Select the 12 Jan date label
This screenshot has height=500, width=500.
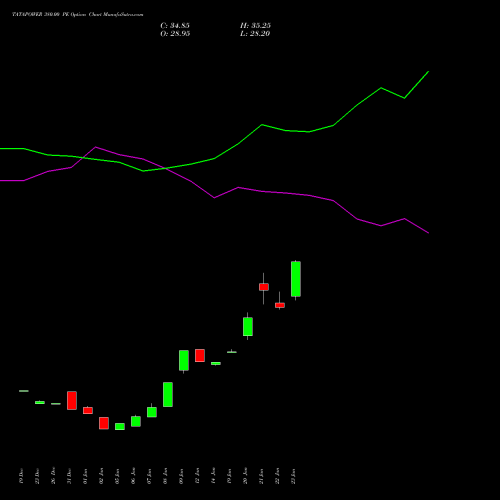tap(197, 476)
